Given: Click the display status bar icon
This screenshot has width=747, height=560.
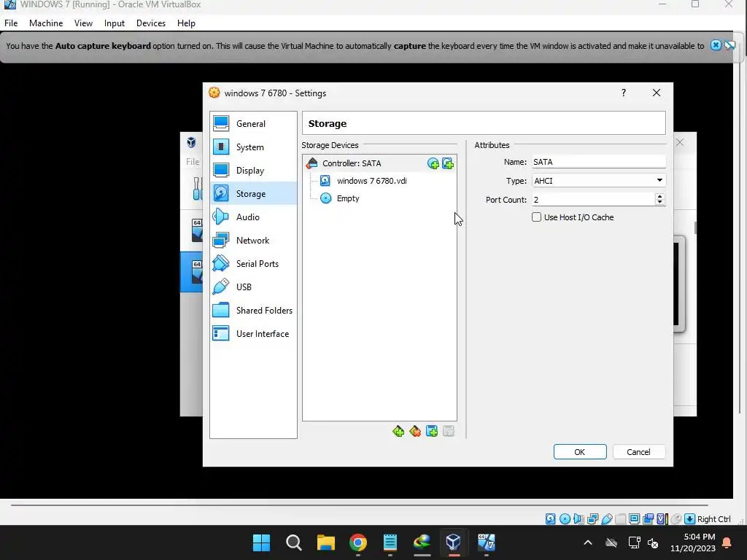Looking at the screenshot, I should coord(634,519).
